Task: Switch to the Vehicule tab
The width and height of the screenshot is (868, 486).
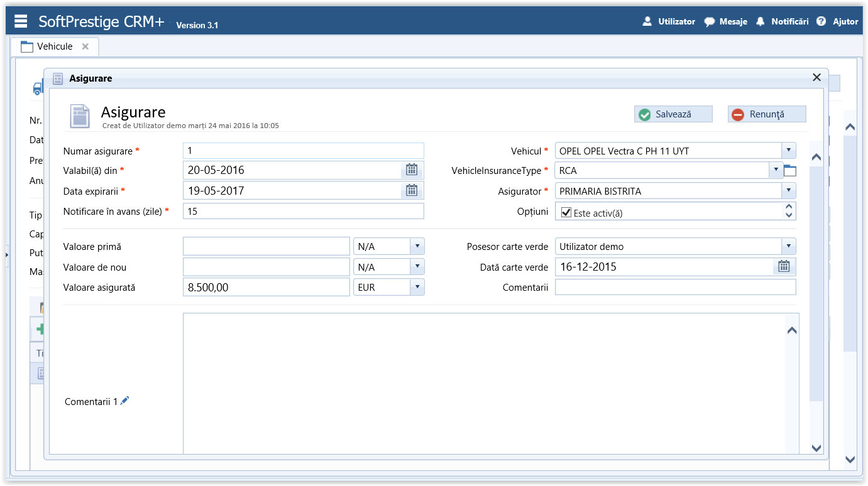Action: click(54, 46)
